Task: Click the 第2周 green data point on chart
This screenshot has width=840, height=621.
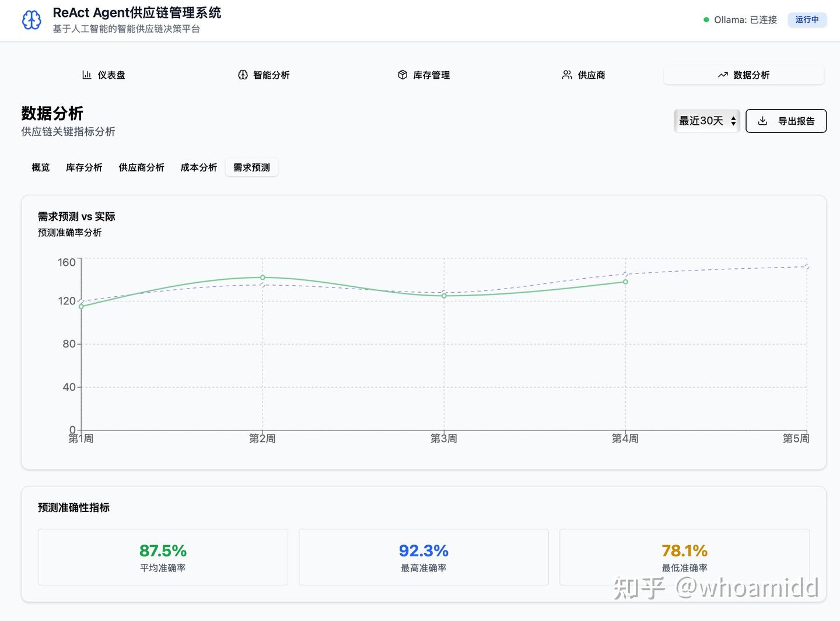Action: coord(262,278)
